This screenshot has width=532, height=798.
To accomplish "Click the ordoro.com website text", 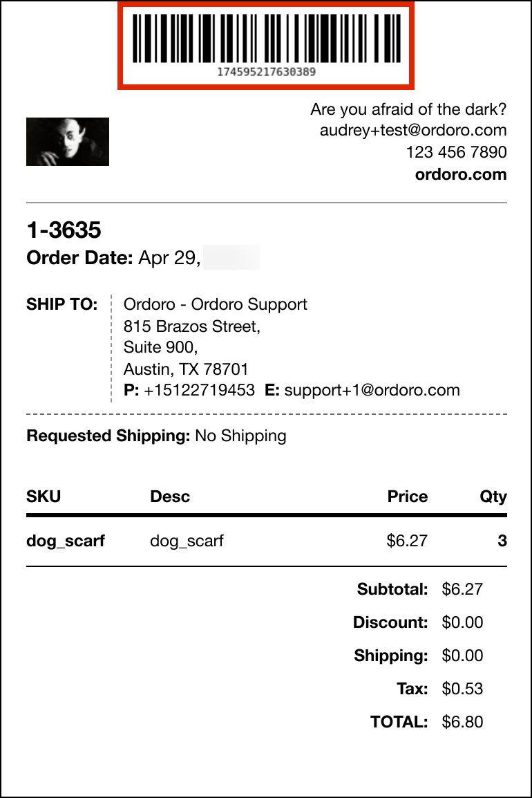I will [461, 174].
